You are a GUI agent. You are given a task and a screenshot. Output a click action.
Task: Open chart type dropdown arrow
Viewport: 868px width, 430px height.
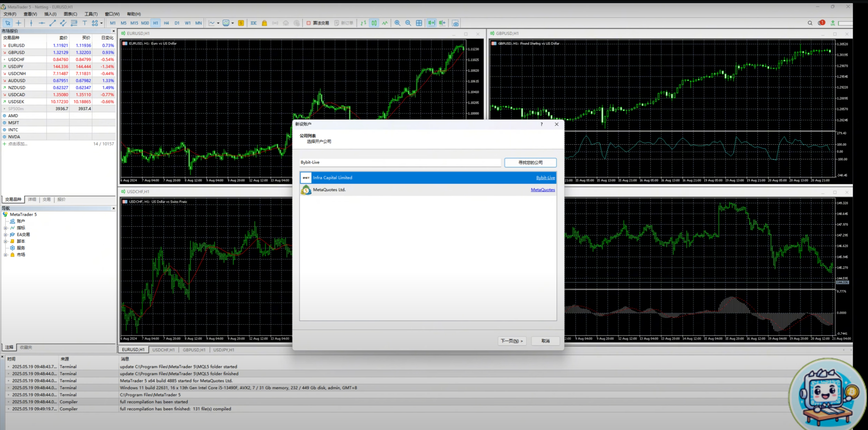(x=218, y=23)
